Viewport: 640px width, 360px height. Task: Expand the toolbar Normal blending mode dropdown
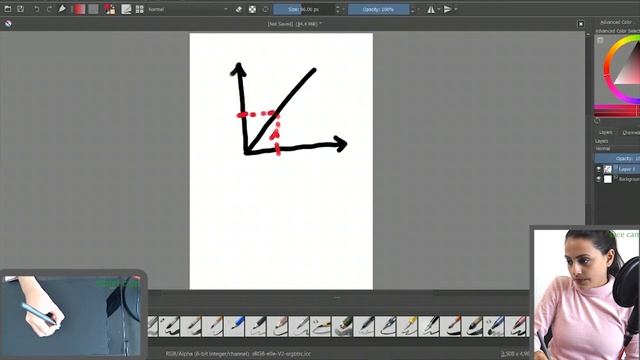[188, 9]
